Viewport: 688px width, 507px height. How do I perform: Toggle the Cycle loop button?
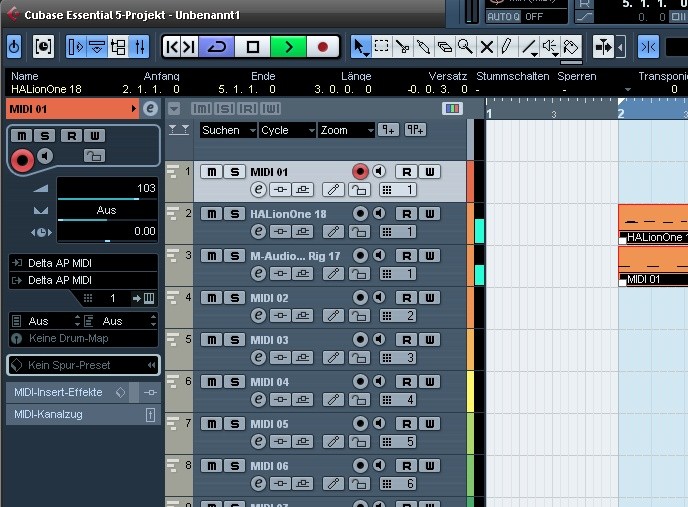pos(216,47)
